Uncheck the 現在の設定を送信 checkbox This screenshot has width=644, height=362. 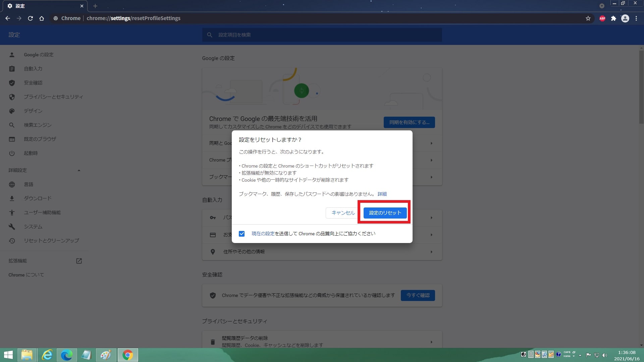(x=241, y=234)
